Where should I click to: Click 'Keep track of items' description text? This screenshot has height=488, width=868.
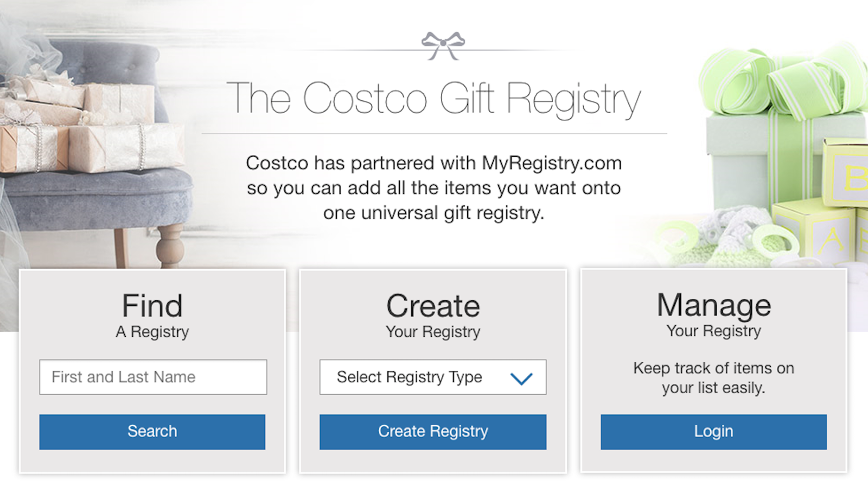(713, 378)
